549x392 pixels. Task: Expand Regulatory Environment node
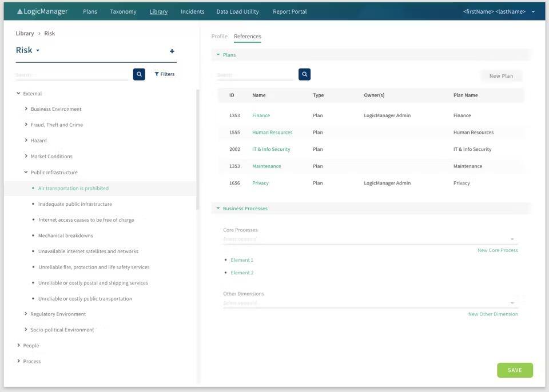coord(26,314)
